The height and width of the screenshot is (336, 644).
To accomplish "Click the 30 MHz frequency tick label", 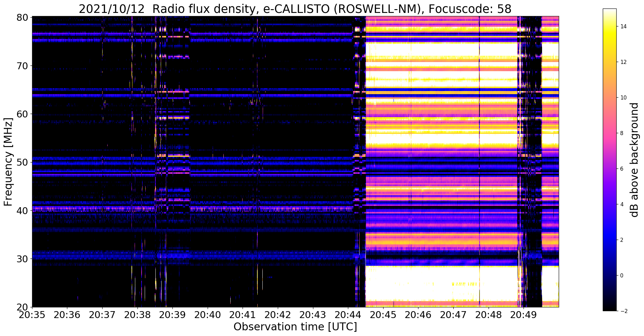I will [x=22, y=259].
